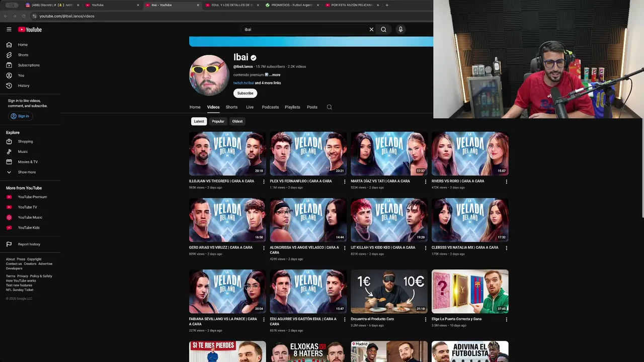644x362 pixels.
Task: Open the YouTube hamburger guide menu
Action: tap(9, 30)
